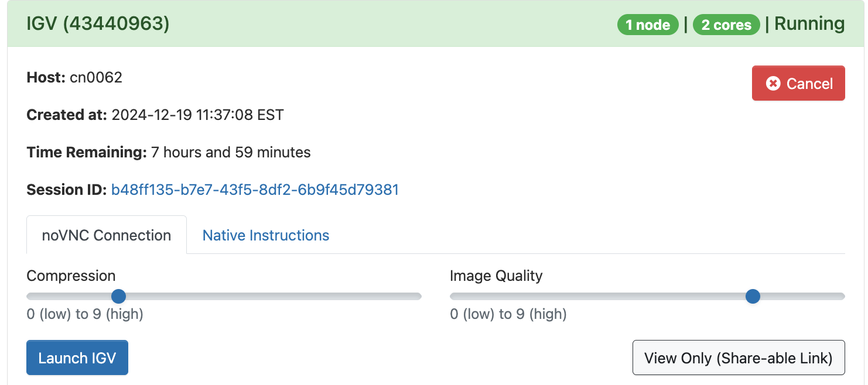Viewport: 868px width, 385px height.
Task: Click the Time Remaining value
Action: coord(231,152)
